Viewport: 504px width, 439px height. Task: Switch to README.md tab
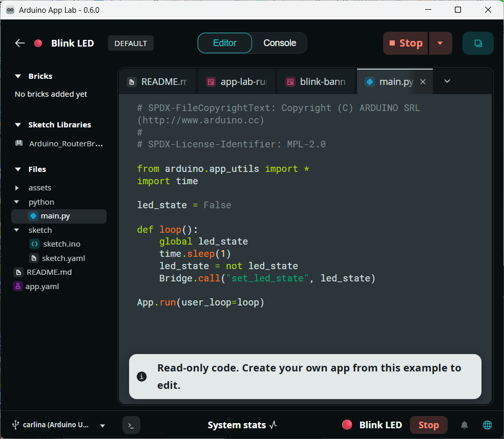click(x=158, y=82)
